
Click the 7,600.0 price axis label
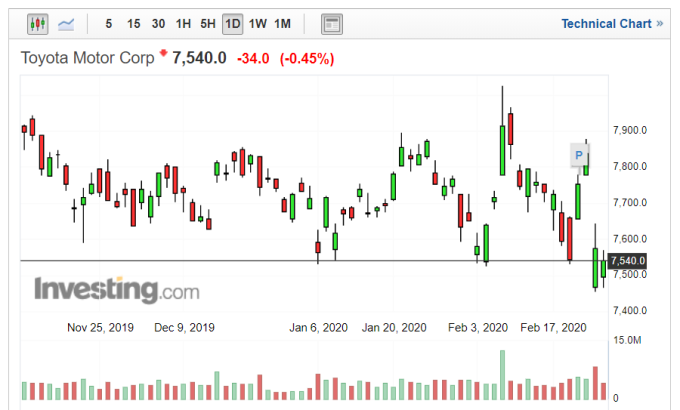coord(630,239)
